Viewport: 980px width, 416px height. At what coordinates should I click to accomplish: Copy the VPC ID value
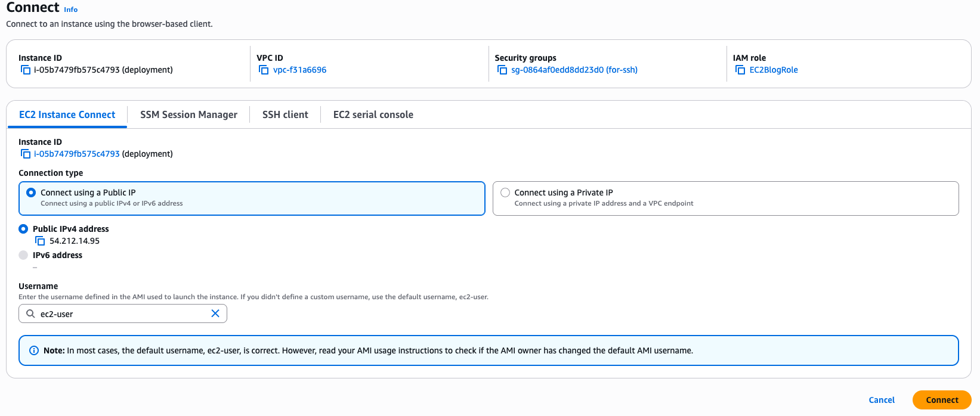(x=264, y=70)
